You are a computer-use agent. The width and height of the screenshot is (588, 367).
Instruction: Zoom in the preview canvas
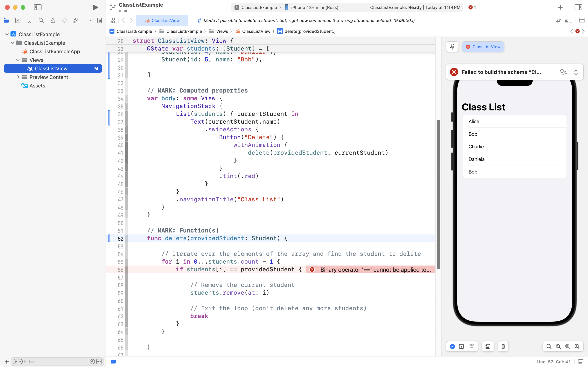(577, 346)
